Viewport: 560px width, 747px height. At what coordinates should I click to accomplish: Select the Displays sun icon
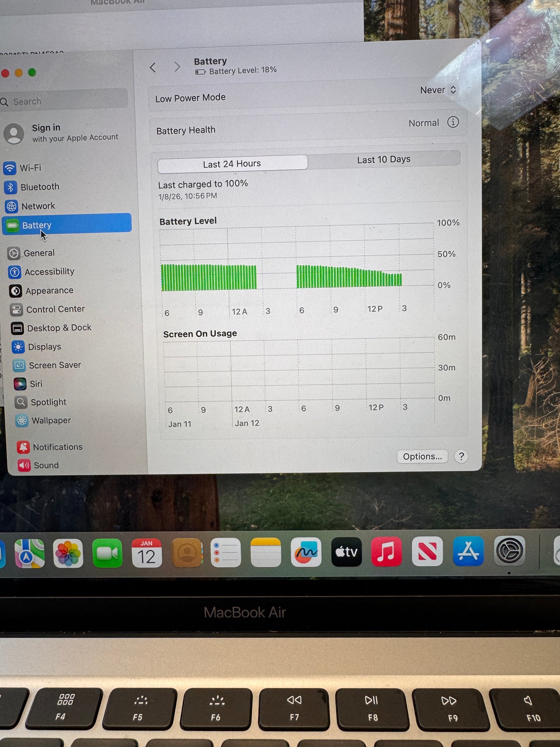tap(18, 347)
